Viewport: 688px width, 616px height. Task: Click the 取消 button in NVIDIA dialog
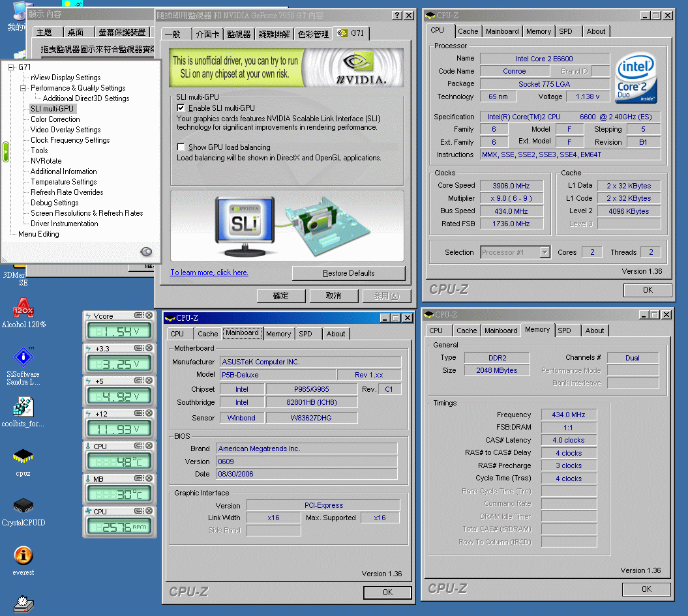[333, 296]
